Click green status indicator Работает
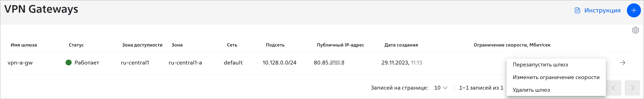The height and width of the screenshot is (99, 644). 69,63
